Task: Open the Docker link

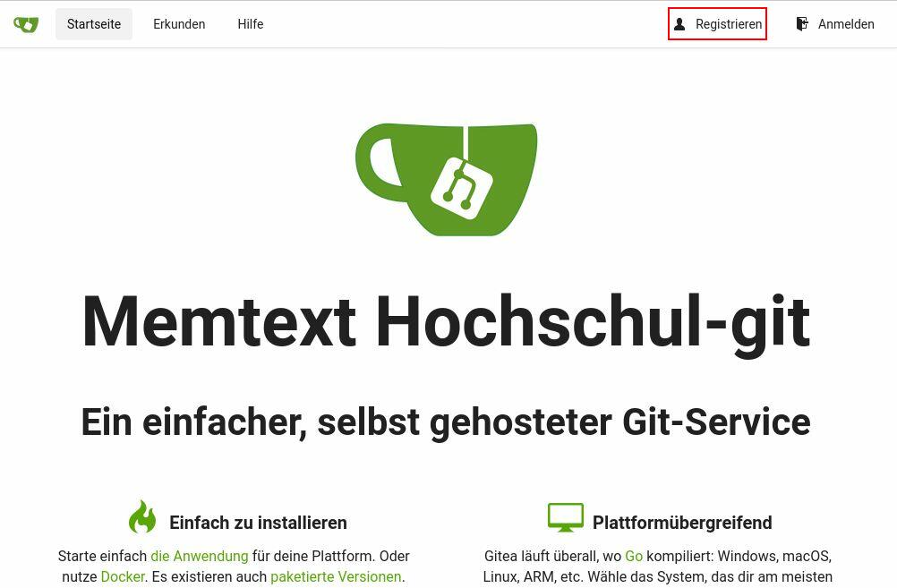Action: [123, 576]
